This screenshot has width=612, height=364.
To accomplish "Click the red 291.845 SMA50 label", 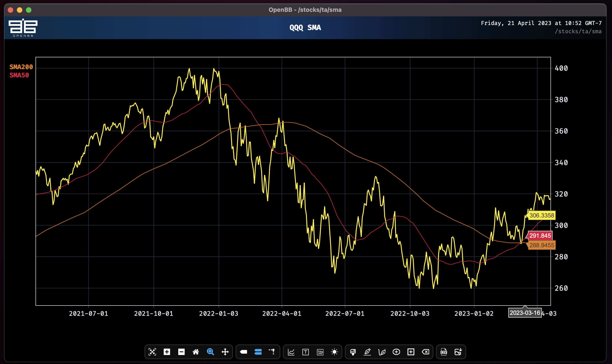I will (540, 236).
